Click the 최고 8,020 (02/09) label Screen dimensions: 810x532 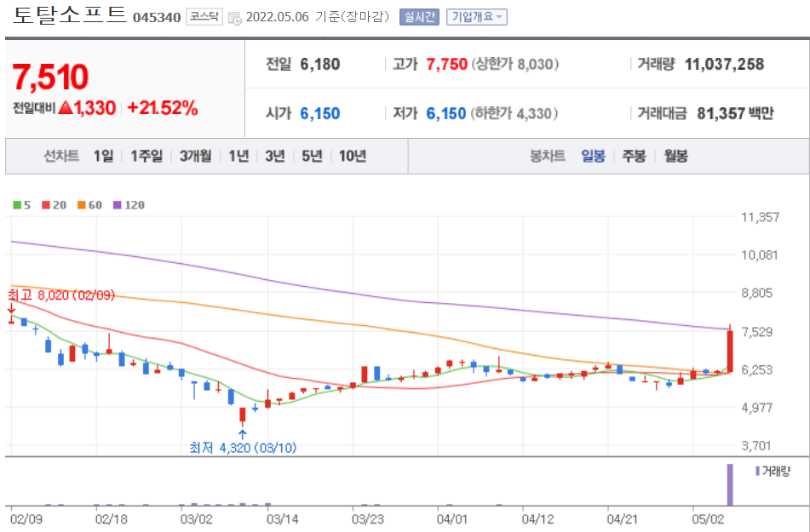pyautogui.click(x=61, y=295)
